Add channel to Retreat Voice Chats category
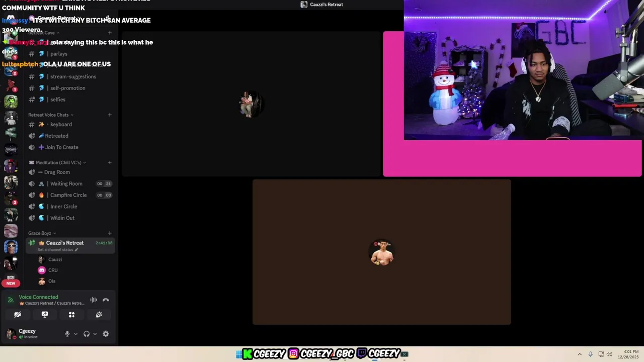Viewport: 644px width, 362px height. 110,115
